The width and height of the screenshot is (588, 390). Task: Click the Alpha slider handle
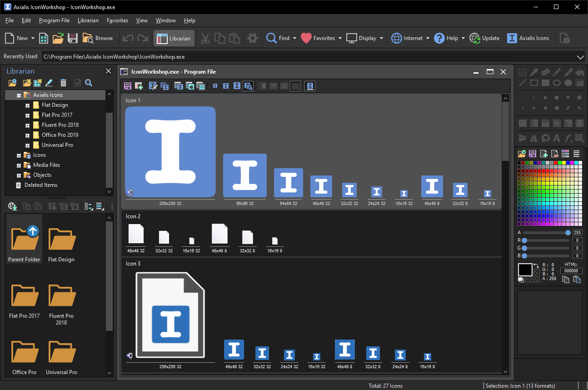point(568,233)
